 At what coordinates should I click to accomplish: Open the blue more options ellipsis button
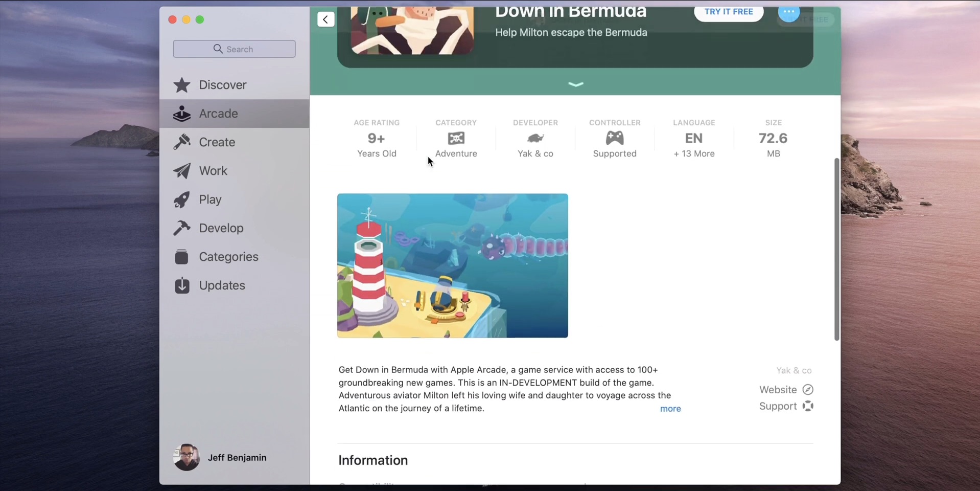tap(789, 12)
